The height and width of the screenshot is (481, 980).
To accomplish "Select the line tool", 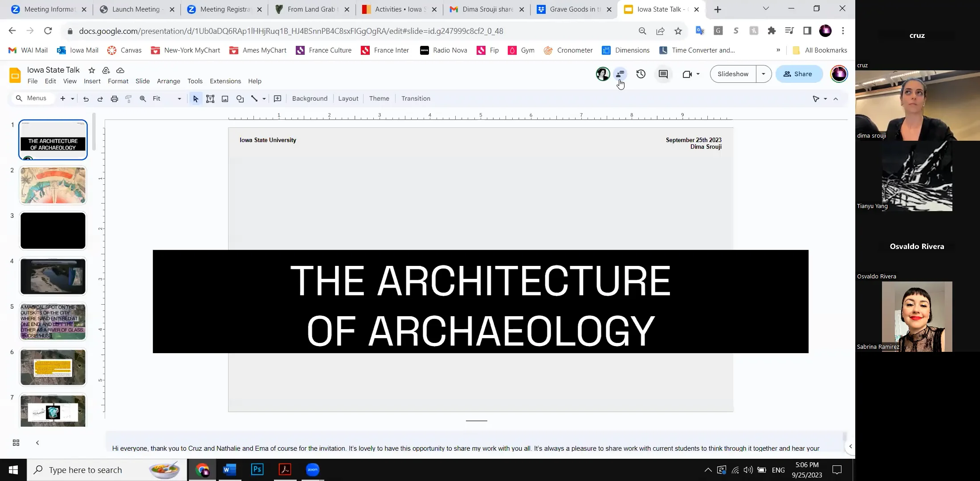I will [x=255, y=98].
